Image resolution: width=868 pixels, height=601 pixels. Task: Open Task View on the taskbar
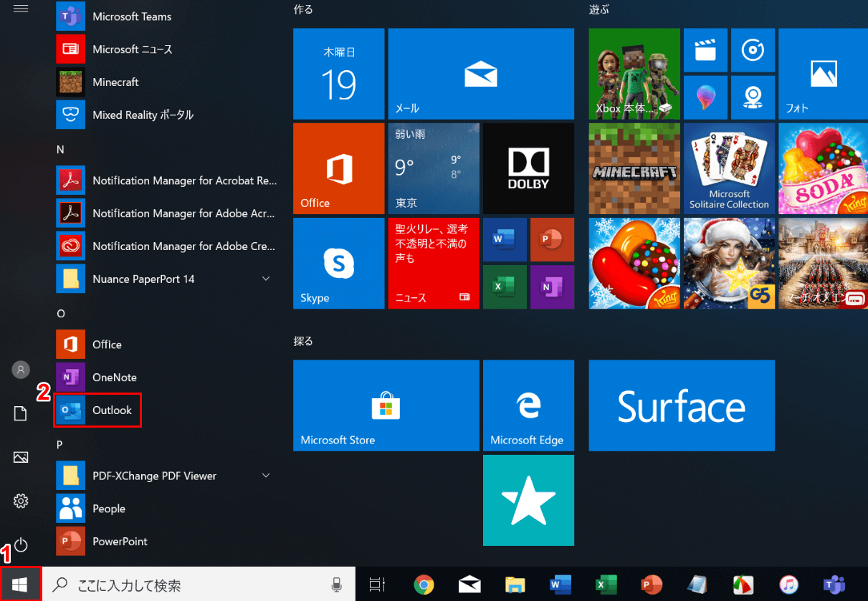[376, 585]
